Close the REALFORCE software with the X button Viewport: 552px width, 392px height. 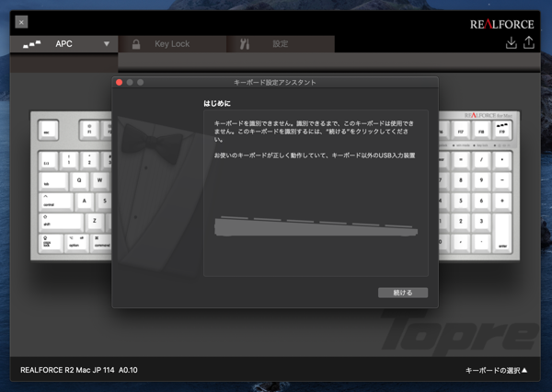pyautogui.click(x=21, y=22)
